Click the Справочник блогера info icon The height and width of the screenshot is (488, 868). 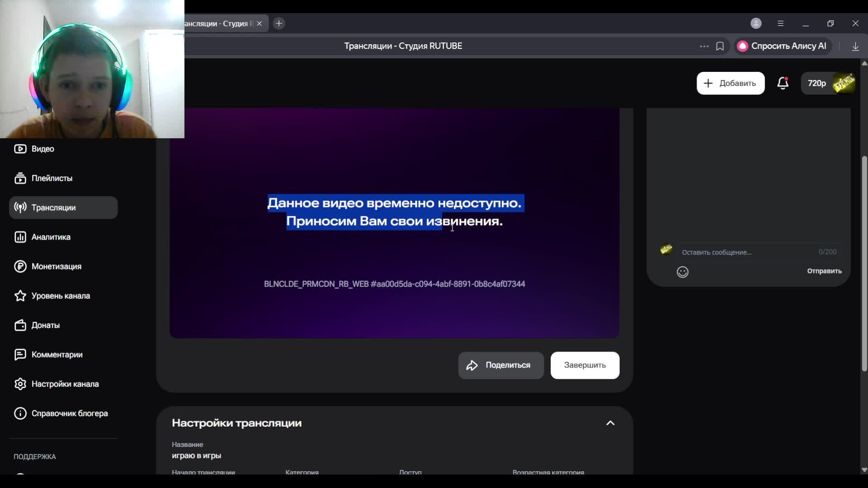(20, 413)
